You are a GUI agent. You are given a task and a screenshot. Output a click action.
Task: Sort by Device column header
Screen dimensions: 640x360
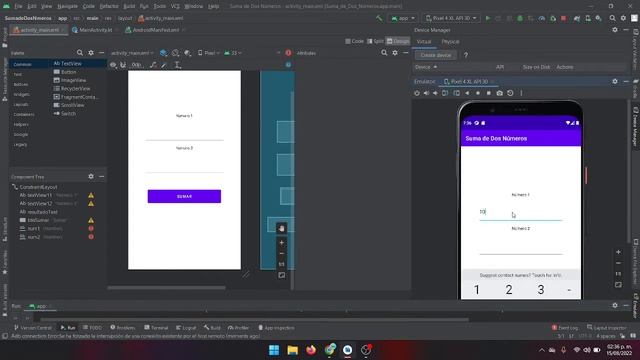(426, 67)
